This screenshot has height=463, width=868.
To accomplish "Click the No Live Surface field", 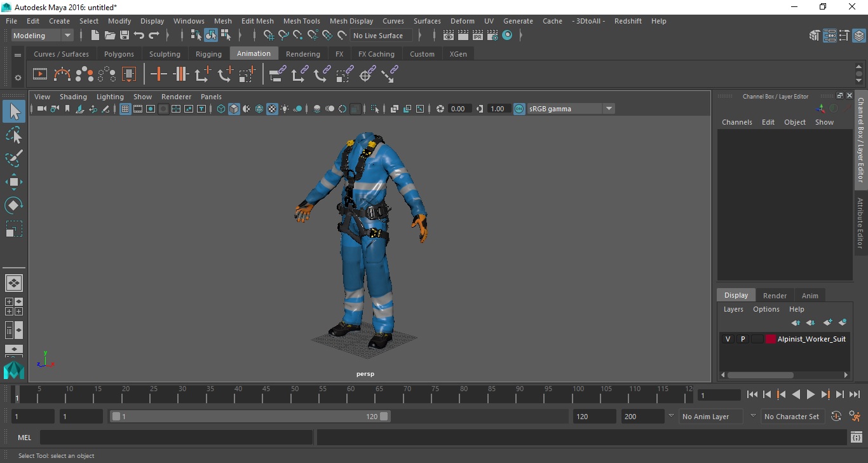I will click(381, 36).
